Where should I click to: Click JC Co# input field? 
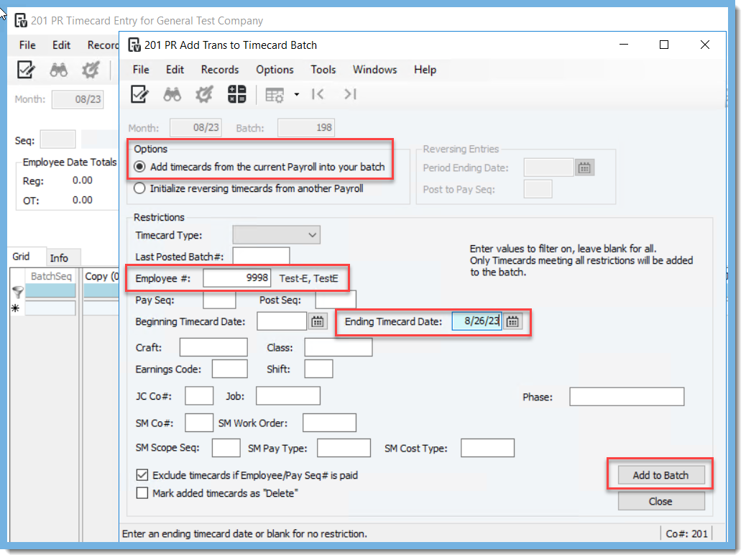coord(199,396)
